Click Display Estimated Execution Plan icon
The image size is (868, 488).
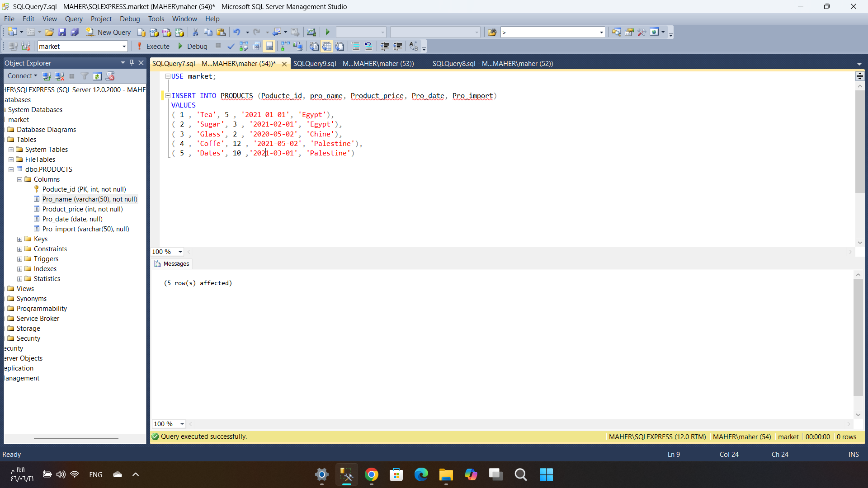click(244, 46)
